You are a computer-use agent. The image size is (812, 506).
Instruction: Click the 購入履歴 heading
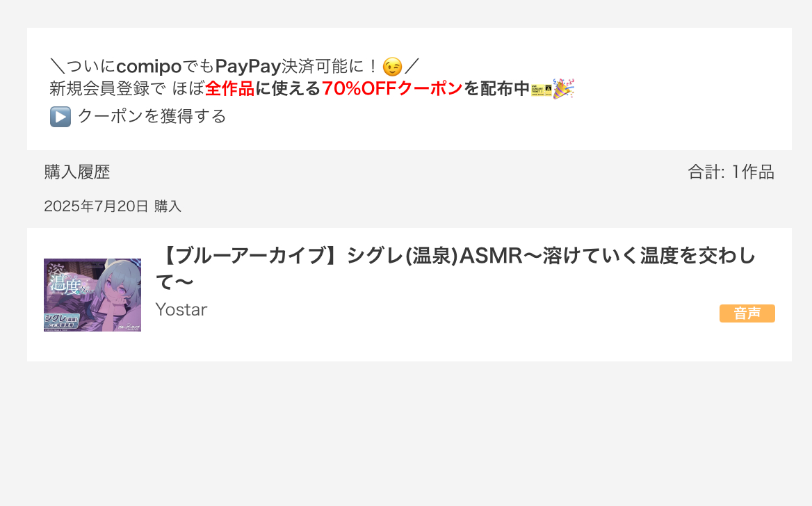coord(77,172)
